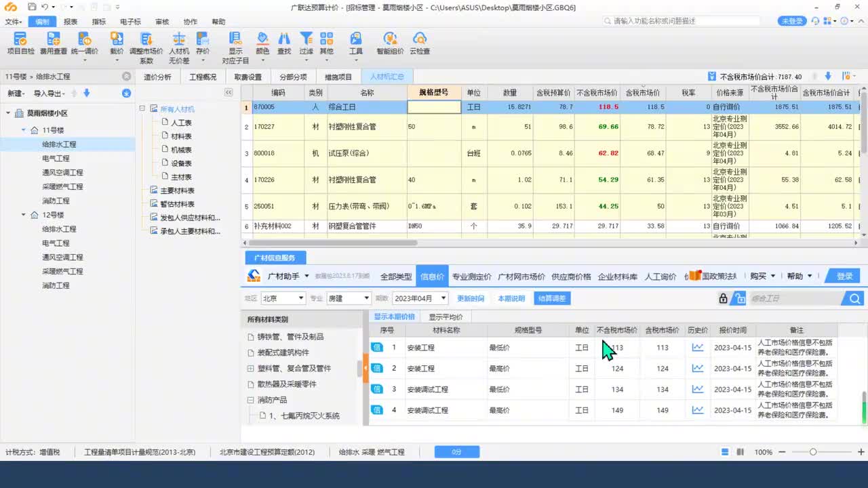Click the undo arrow in title bar
The image size is (868, 488).
[45, 7]
